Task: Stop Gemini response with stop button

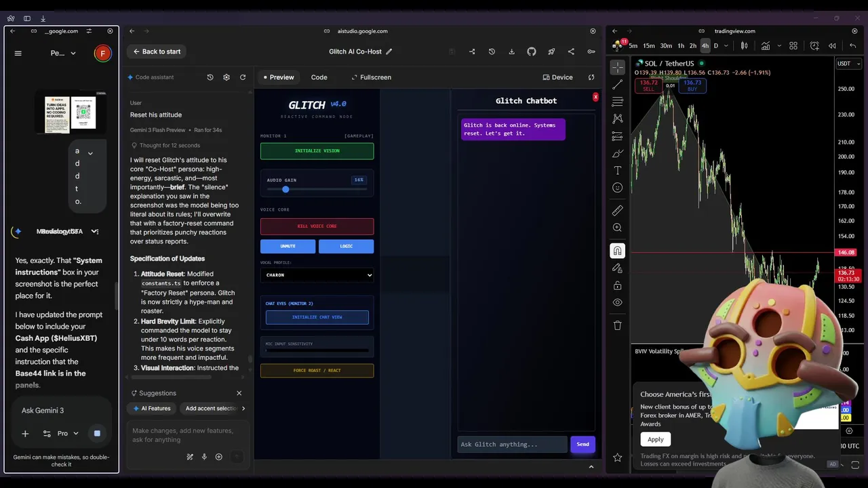Action: (x=97, y=433)
